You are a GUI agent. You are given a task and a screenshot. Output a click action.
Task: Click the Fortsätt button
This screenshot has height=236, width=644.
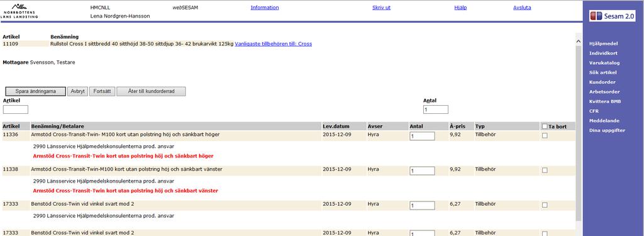[103, 91]
